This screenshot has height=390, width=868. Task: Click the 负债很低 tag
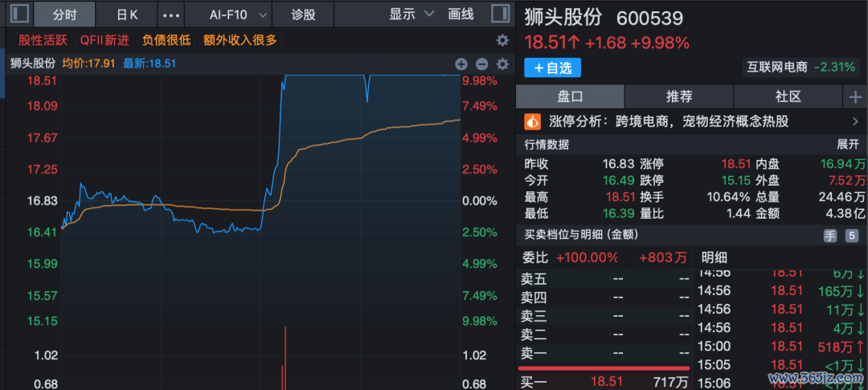click(166, 40)
